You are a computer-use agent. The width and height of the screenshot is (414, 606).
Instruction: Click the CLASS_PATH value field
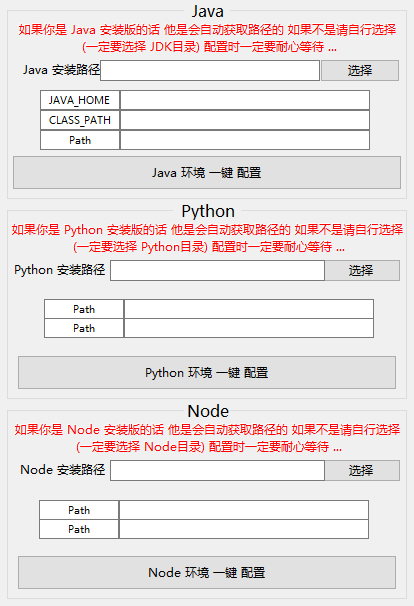(x=245, y=120)
